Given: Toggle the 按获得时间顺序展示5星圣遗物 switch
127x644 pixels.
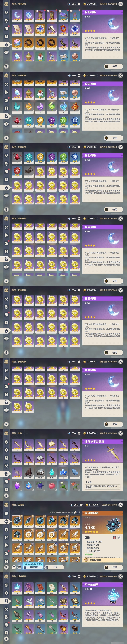Looking at the screenshot, I should click(77, 512).
